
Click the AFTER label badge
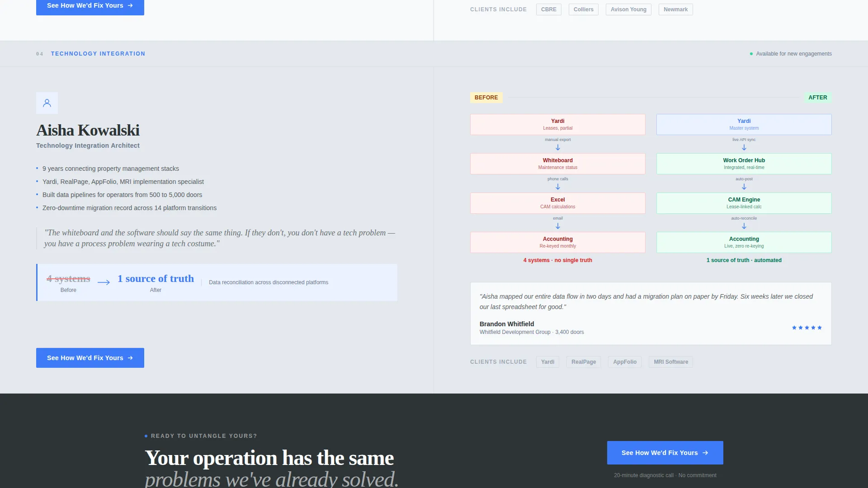pyautogui.click(x=818, y=98)
